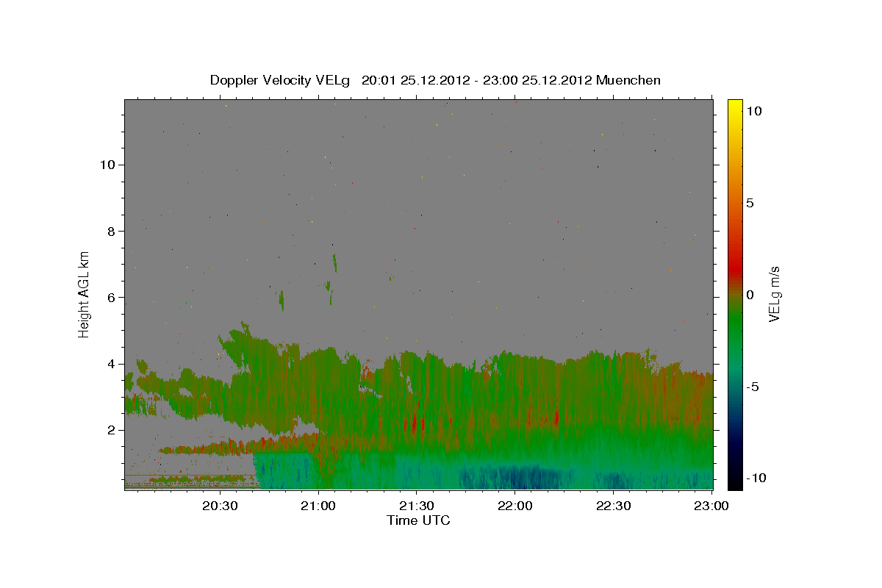Click the 23:00 time tick label

(x=711, y=506)
